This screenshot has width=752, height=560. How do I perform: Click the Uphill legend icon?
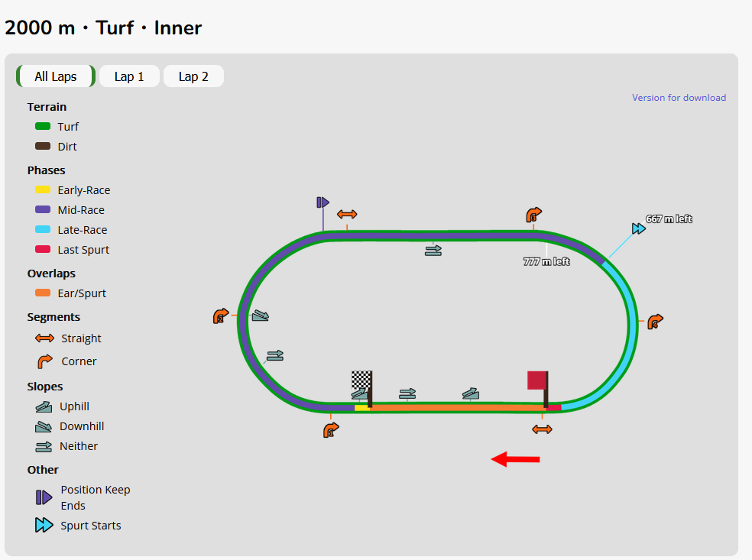(44, 406)
